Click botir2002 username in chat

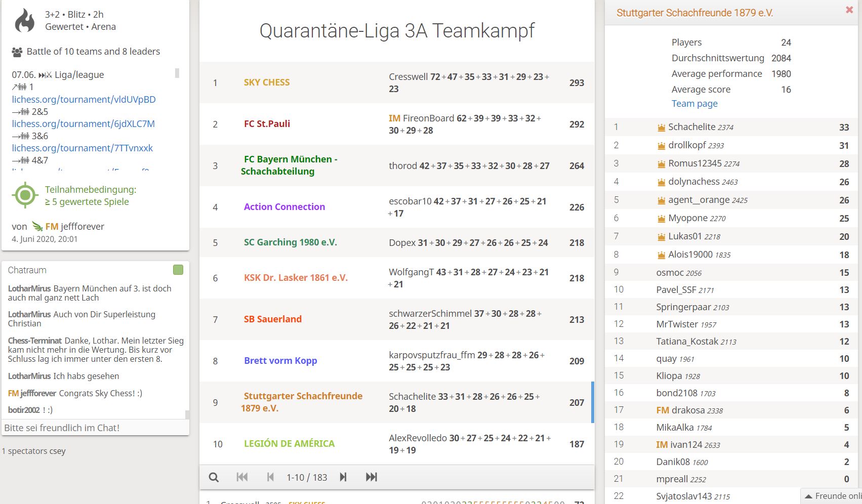[24, 410]
